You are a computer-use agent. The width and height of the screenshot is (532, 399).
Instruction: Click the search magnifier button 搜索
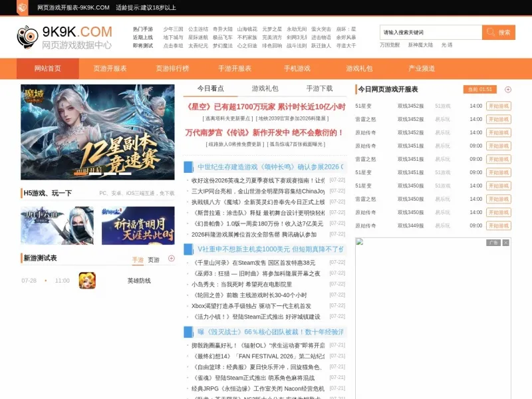[x=498, y=32]
